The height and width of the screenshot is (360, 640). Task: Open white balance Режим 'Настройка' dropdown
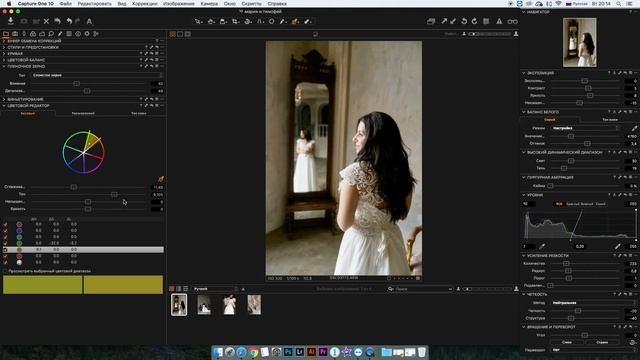(x=585, y=128)
